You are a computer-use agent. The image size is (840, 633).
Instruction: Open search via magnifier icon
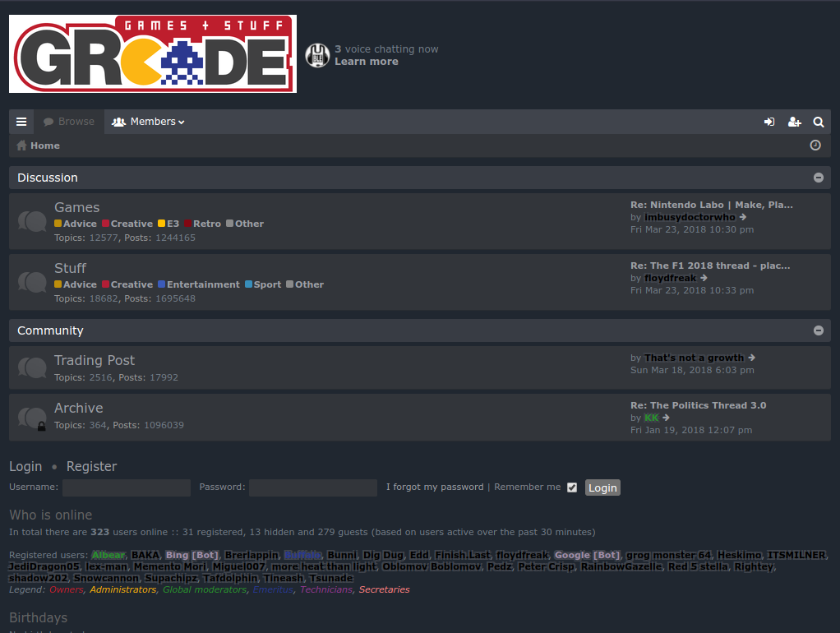tap(819, 122)
